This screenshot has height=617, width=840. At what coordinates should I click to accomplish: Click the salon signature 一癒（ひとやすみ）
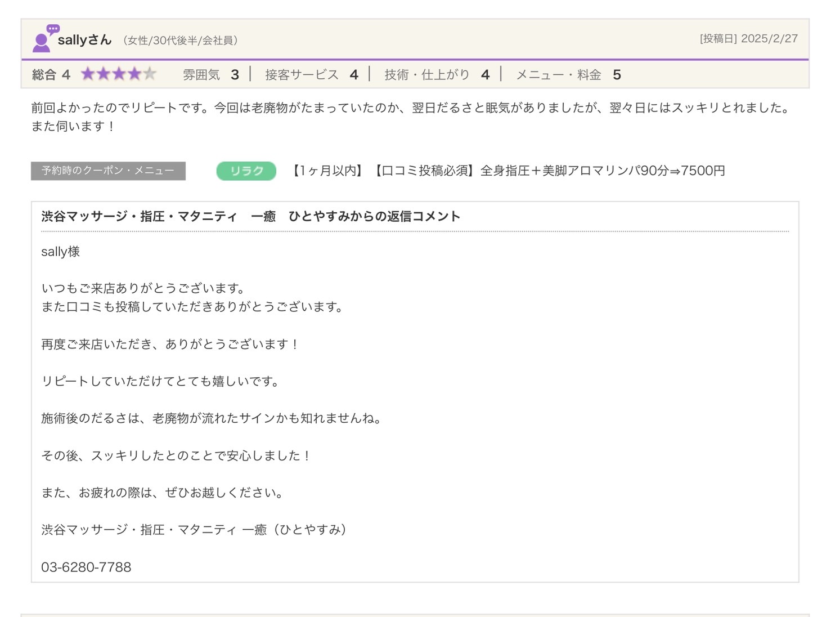(294, 530)
